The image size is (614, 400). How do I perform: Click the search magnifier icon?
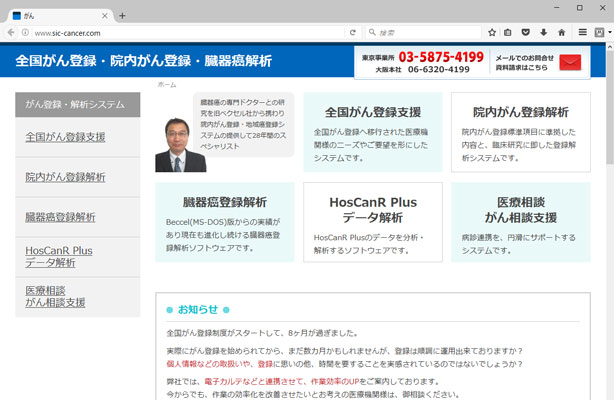pos(372,32)
